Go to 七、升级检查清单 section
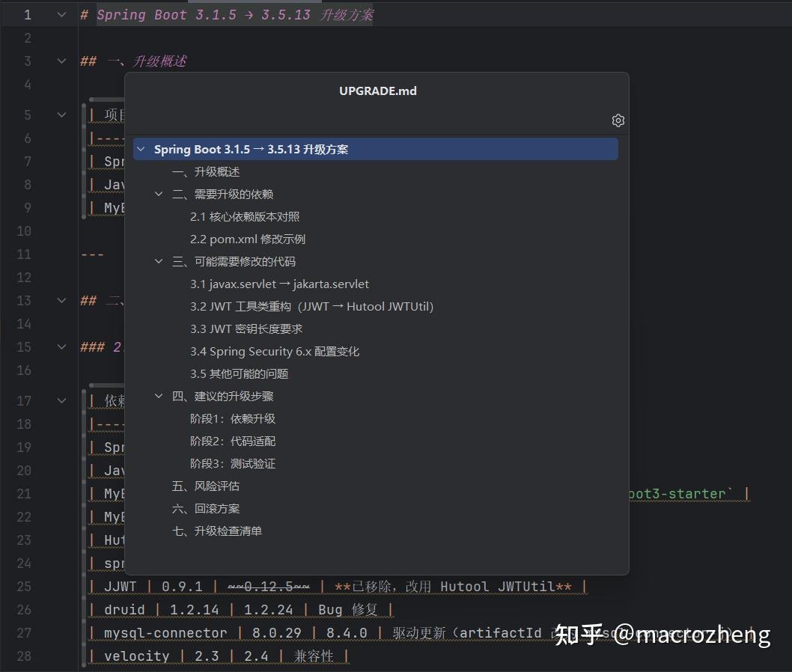792x672 pixels. 216,531
